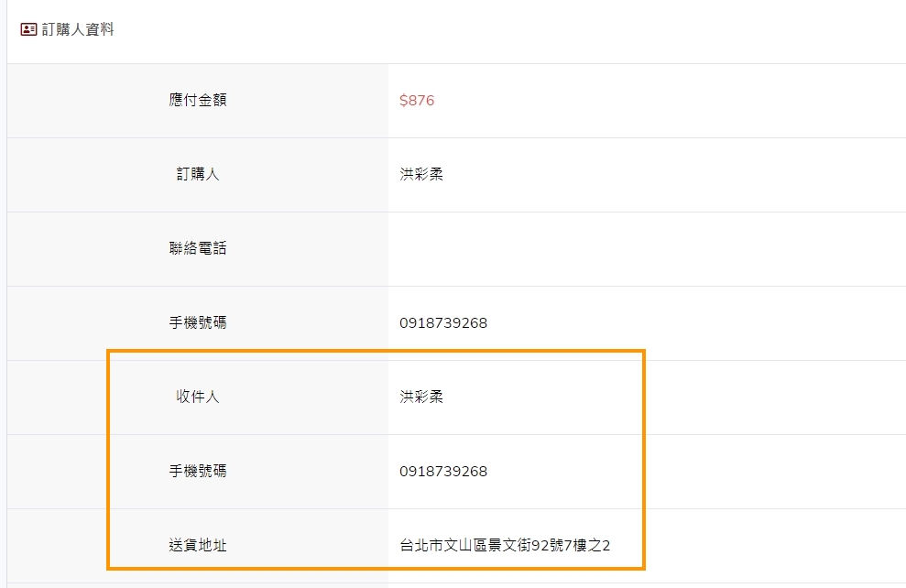This screenshot has width=906, height=588.
Task: Click the 訂購人資料 section heading
Action: [78, 29]
